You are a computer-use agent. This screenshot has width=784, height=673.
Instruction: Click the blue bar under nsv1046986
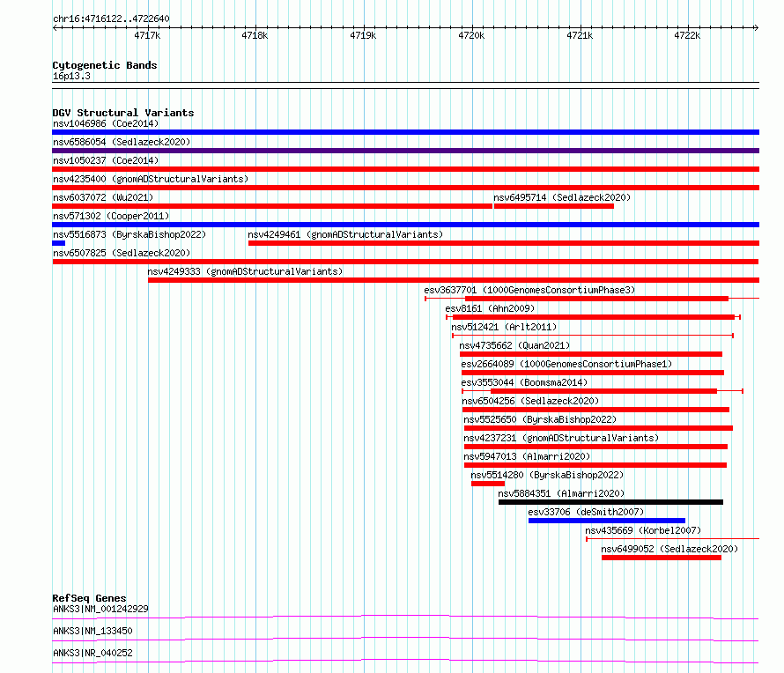pyautogui.click(x=405, y=132)
